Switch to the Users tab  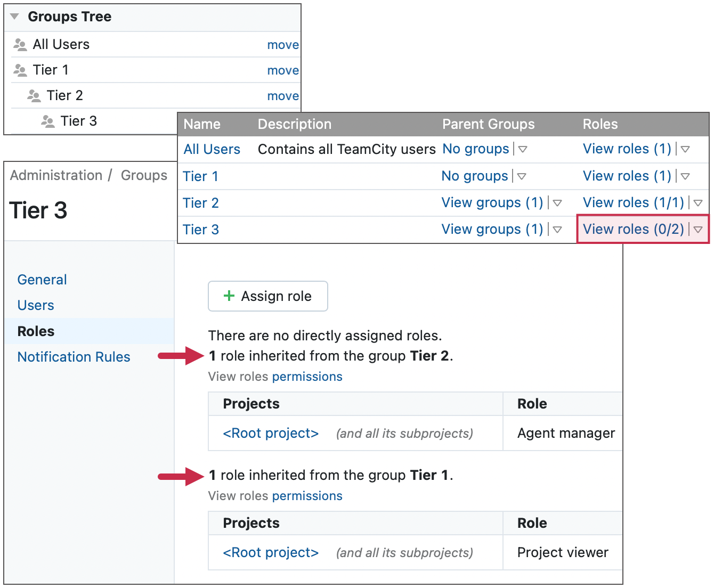tap(35, 305)
